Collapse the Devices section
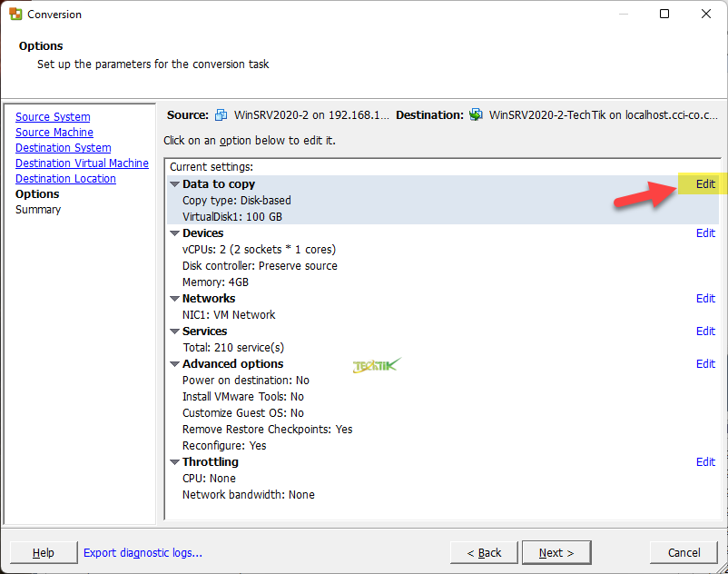 pyautogui.click(x=174, y=233)
